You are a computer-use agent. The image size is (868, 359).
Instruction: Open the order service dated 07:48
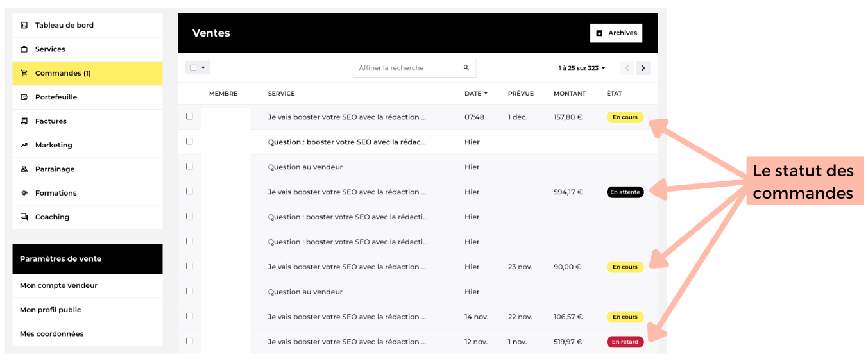pos(347,117)
